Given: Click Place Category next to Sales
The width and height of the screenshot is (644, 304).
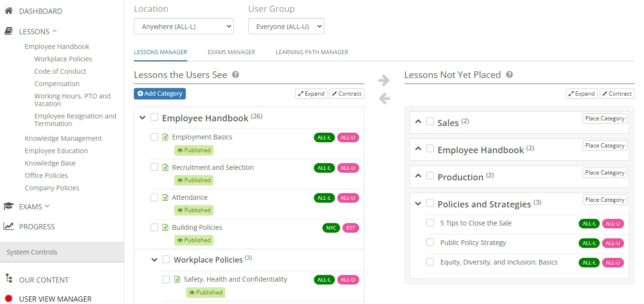Looking at the screenshot, I should point(604,118).
